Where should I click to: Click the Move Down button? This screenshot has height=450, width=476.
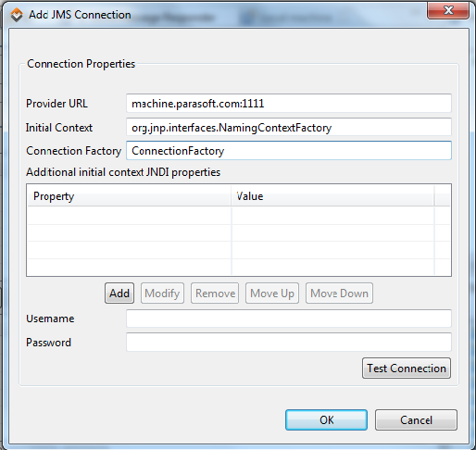(x=339, y=294)
